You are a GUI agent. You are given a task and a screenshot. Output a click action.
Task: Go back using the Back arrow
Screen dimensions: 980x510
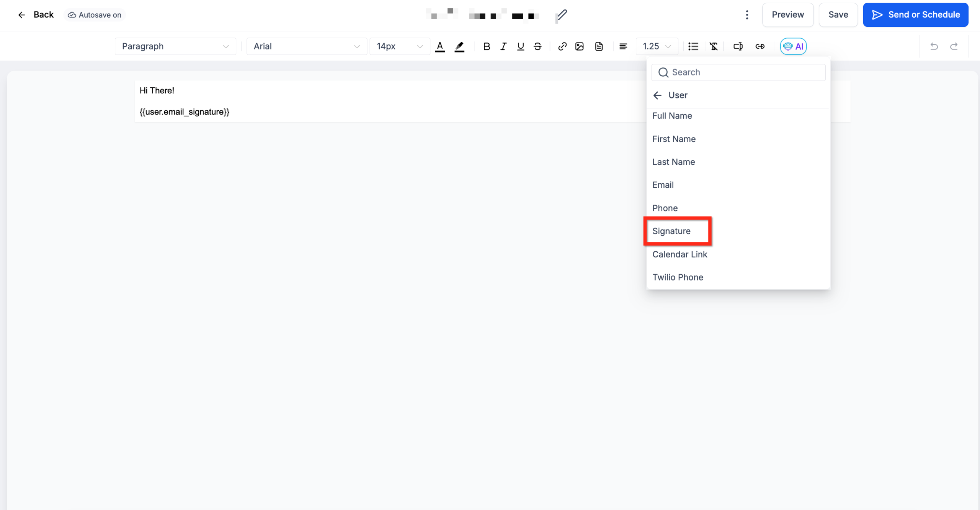22,15
